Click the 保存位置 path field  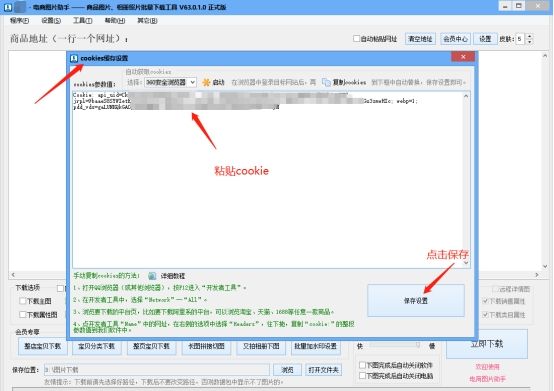pos(157,370)
